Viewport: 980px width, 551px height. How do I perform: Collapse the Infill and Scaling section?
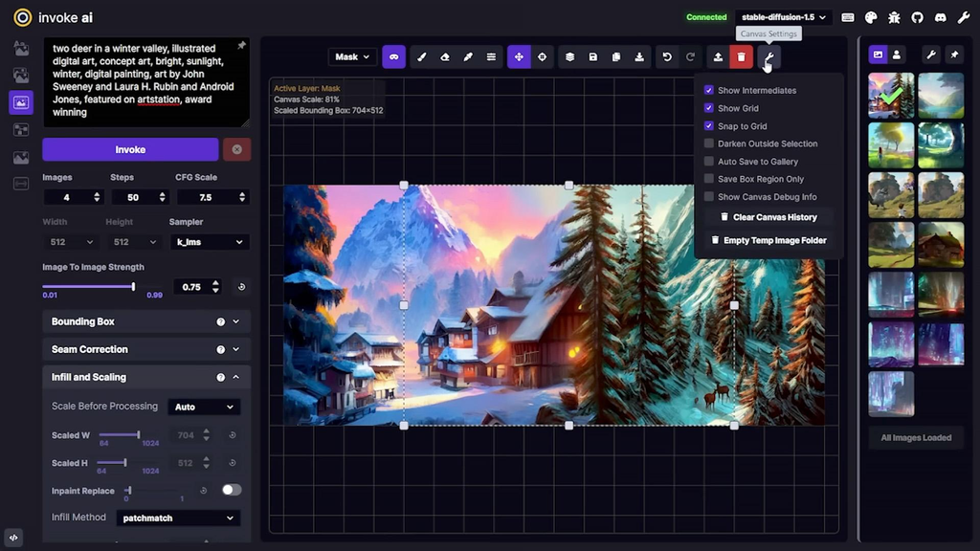tap(146, 377)
